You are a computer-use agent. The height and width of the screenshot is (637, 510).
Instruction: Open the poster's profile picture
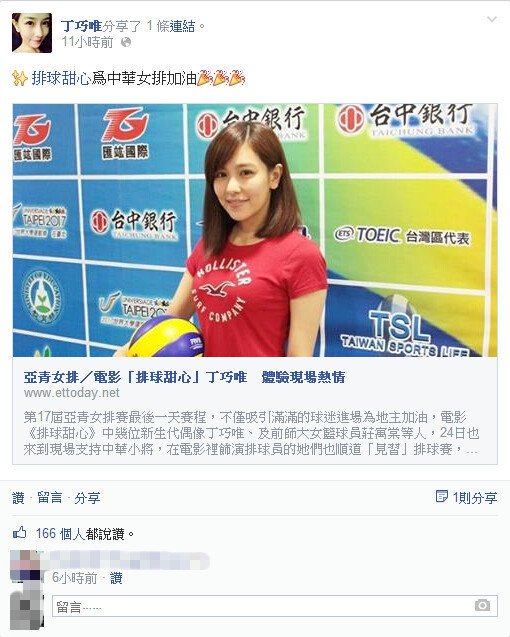[x=32, y=33]
